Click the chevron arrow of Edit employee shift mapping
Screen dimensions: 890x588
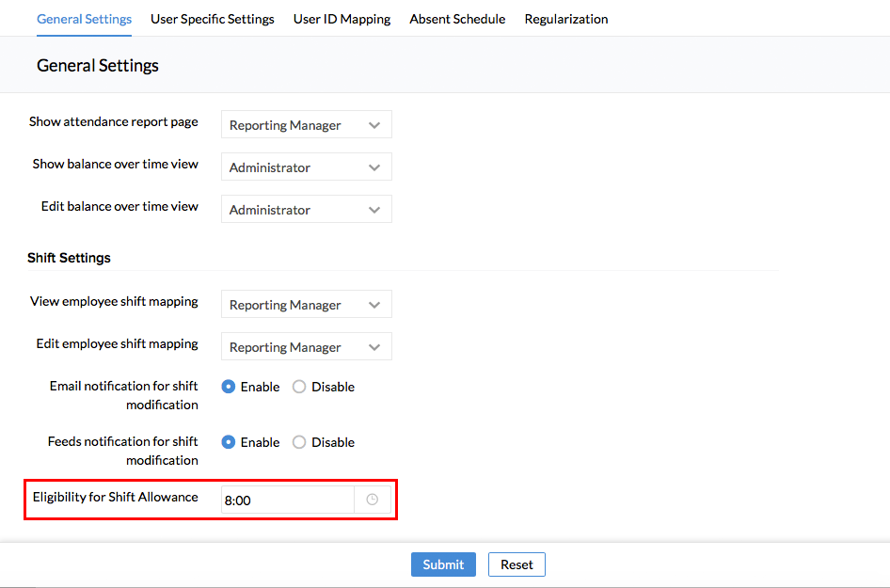374,347
